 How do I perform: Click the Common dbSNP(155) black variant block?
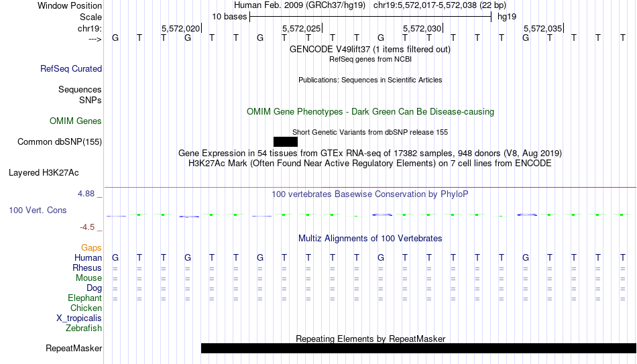(x=286, y=142)
